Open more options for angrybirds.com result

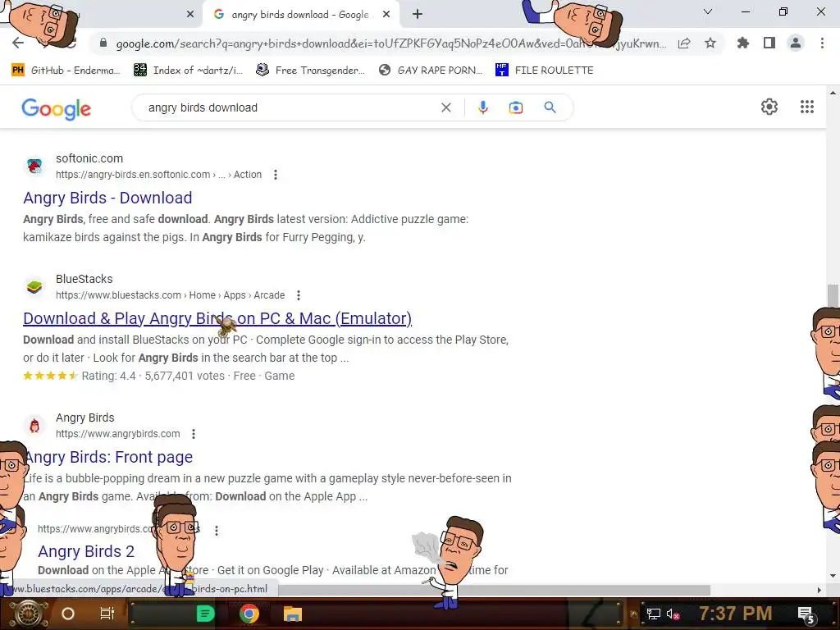pyautogui.click(x=194, y=434)
